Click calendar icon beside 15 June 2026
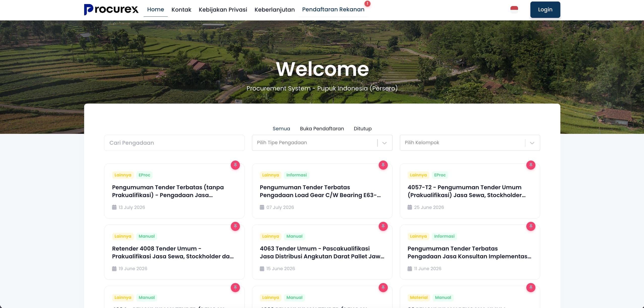The image size is (644, 308). pyautogui.click(x=262, y=268)
